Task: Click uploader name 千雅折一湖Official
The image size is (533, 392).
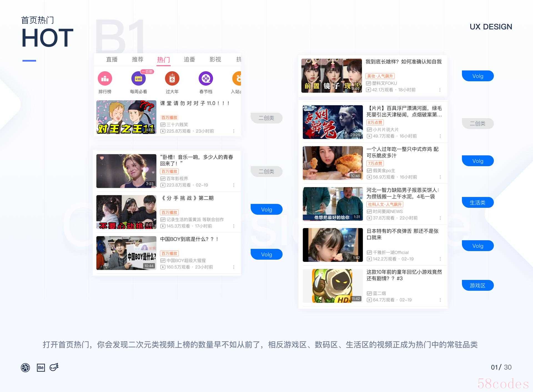Action: (x=391, y=252)
